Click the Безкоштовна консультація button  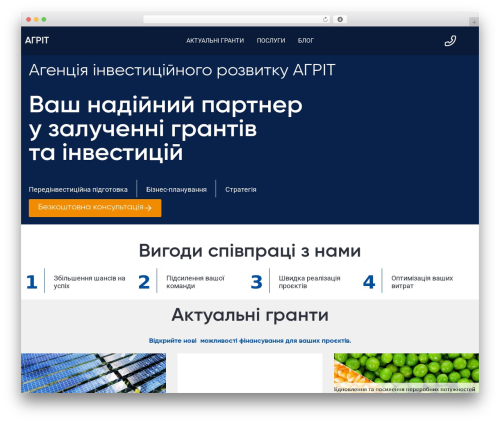click(x=95, y=208)
